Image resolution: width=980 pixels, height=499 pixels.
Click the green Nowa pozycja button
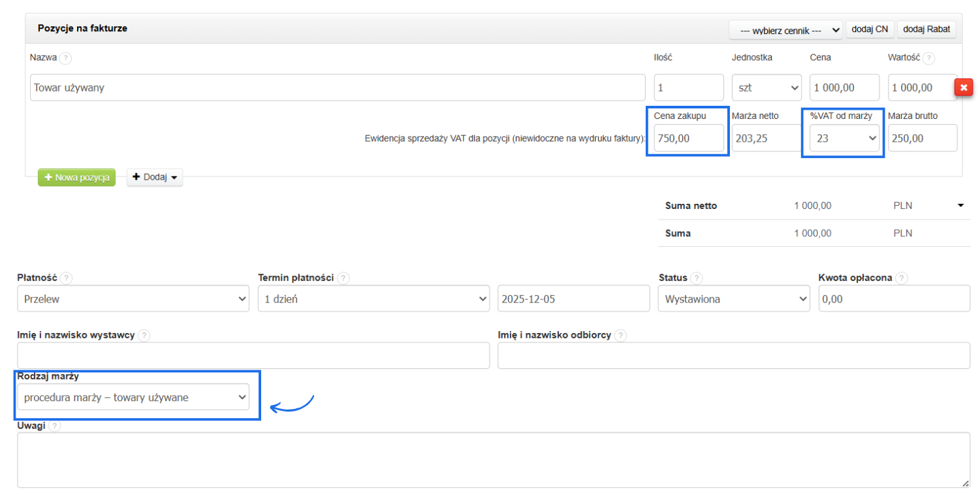coord(76,178)
